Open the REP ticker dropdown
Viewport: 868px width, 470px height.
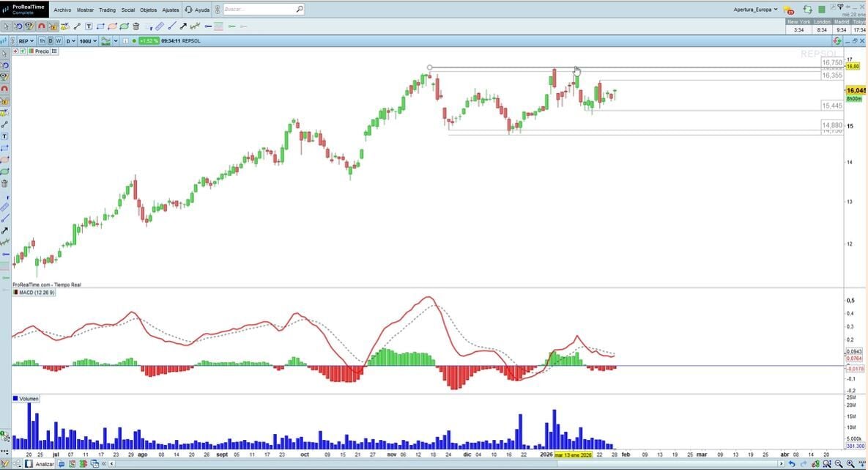tap(26, 41)
